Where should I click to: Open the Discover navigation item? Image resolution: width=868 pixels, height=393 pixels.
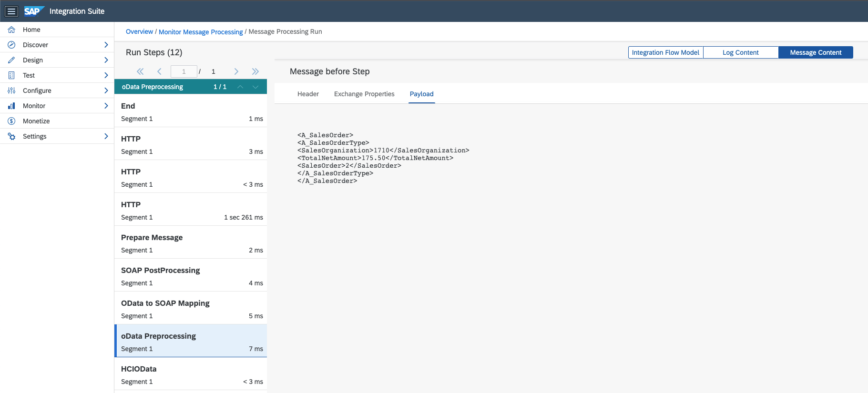click(57, 45)
